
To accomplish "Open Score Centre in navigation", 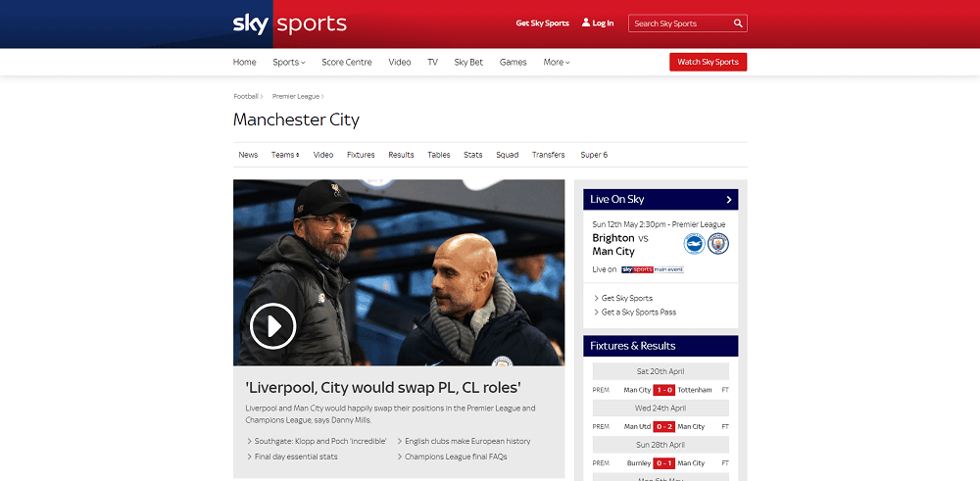I will pyautogui.click(x=347, y=63).
